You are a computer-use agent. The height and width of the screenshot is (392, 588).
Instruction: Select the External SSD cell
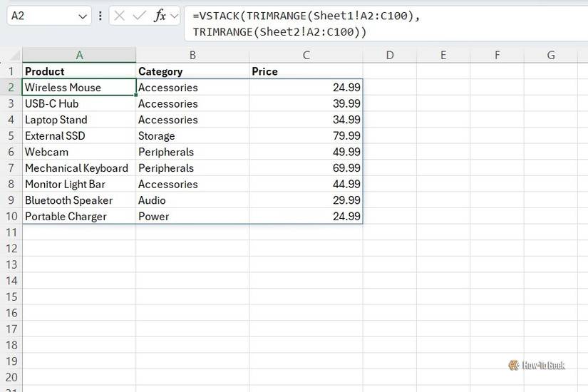pos(79,136)
